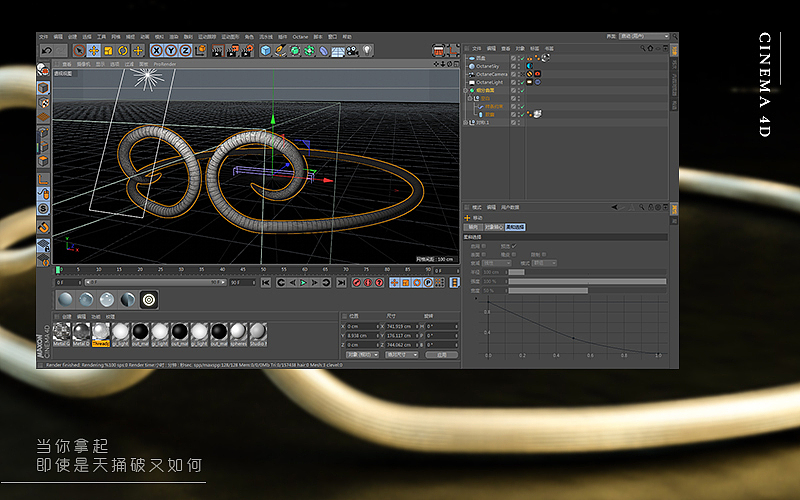800x500 pixels.
Task: Click the Object Manager search icon
Action: click(x=643, y=48)
